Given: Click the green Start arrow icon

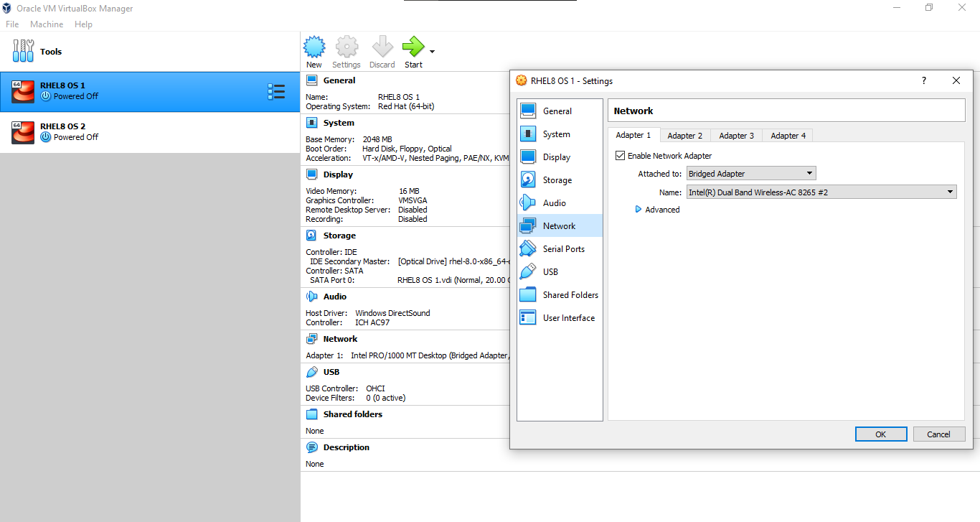Looking at the screenshot, I should tap(413, 47).
